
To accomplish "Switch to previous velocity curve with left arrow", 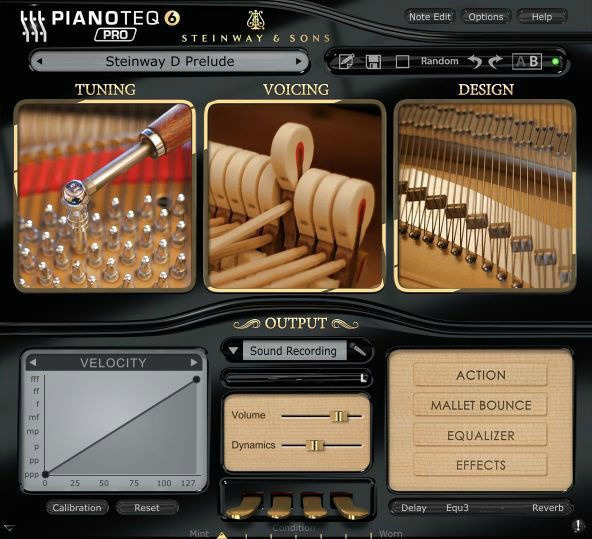I will (x=33, y=362).
